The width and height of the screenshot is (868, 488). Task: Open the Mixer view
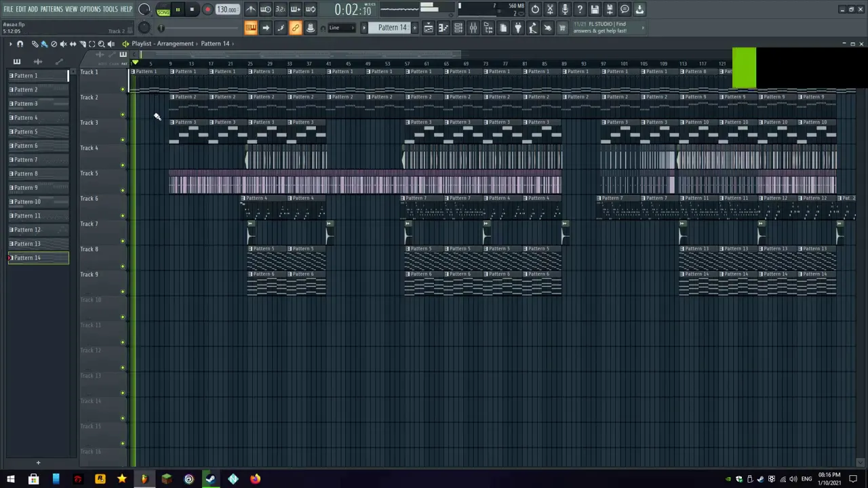473,28
